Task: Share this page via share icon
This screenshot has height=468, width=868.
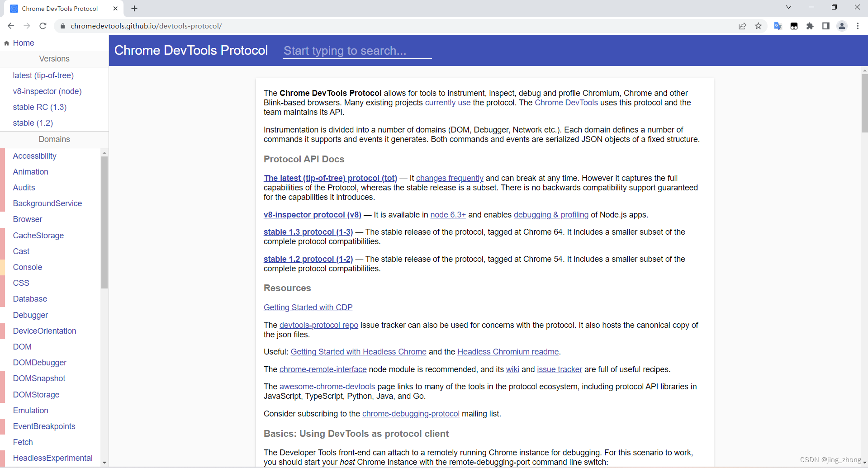Action: 742,26
